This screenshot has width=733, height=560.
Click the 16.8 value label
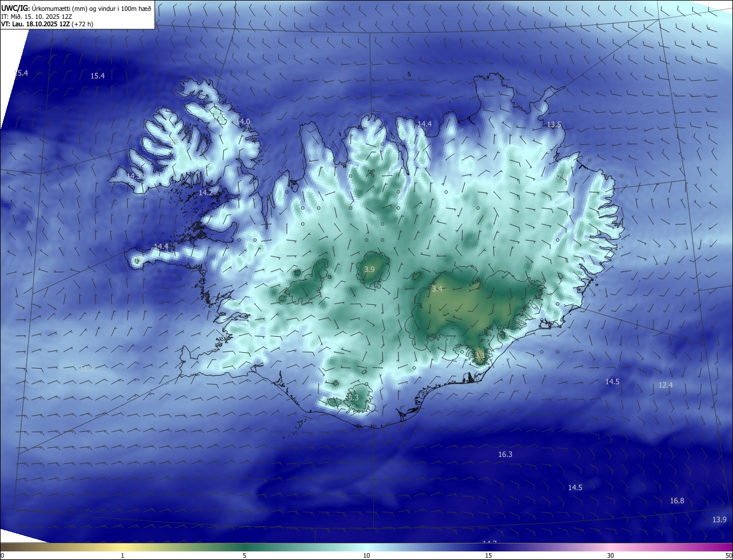677,501
